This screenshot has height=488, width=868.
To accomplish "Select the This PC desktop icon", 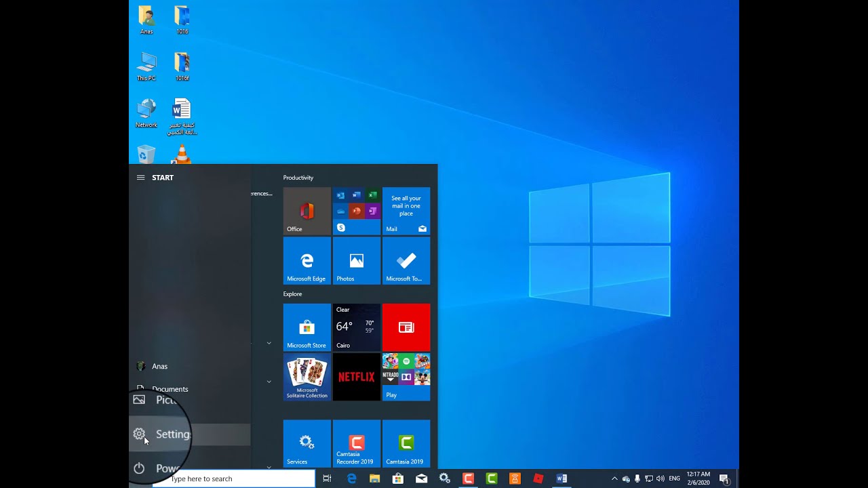I will coord(146,66).
